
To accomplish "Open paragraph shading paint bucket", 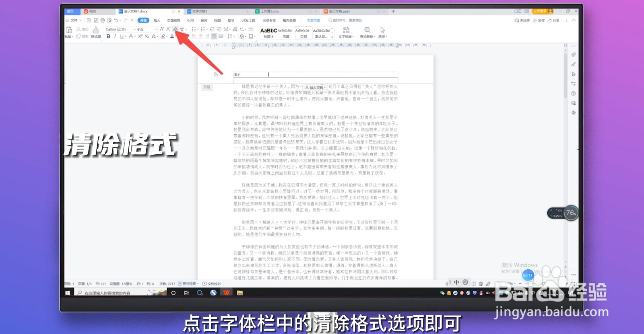I will [x=242, y=36].
